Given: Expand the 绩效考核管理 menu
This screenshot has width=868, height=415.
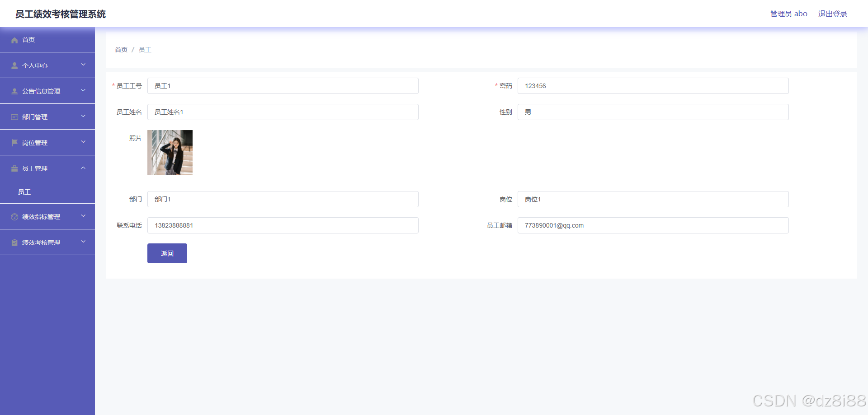Looking at the screenshot, I should [83, 242].
